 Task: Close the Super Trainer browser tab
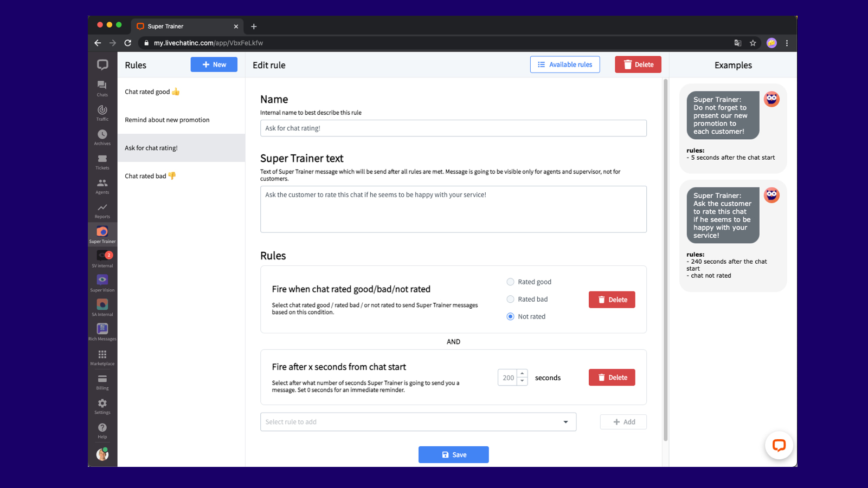pyautogui.click(x=236, y=26)
